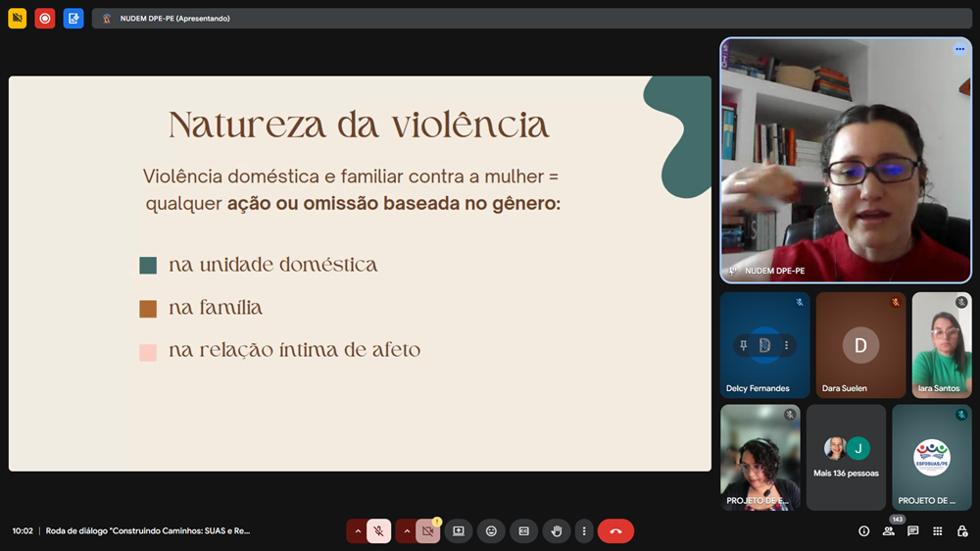
Task: Expand video settings arrow beside camera
Action: 406,531
